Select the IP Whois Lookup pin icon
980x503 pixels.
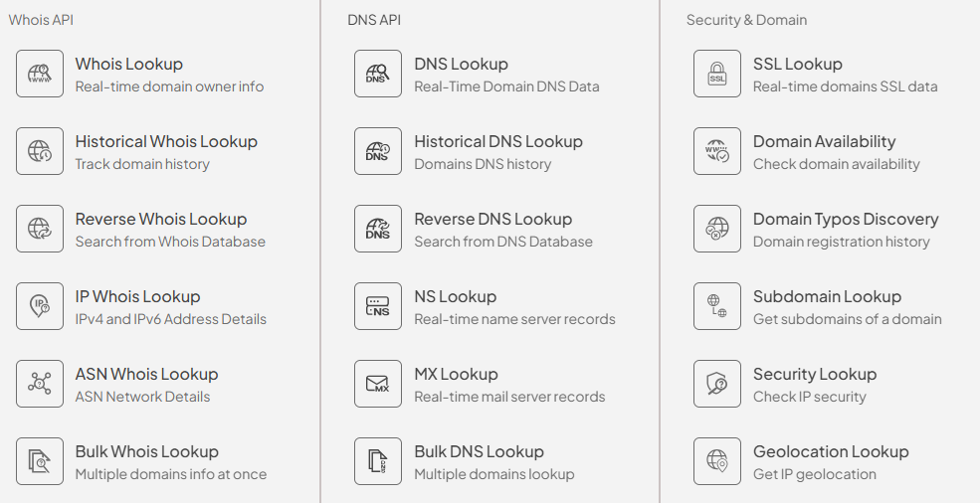[x=40, y=306]
